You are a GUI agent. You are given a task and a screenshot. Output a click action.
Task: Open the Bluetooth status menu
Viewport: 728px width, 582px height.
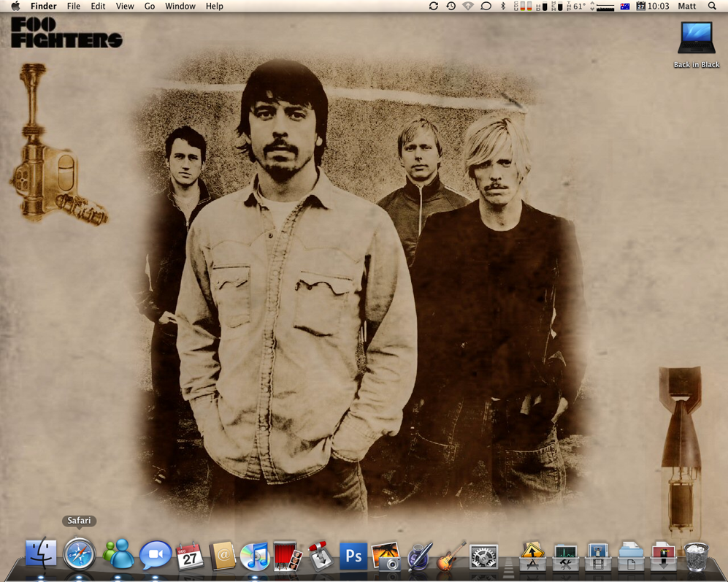coord(502,6)
